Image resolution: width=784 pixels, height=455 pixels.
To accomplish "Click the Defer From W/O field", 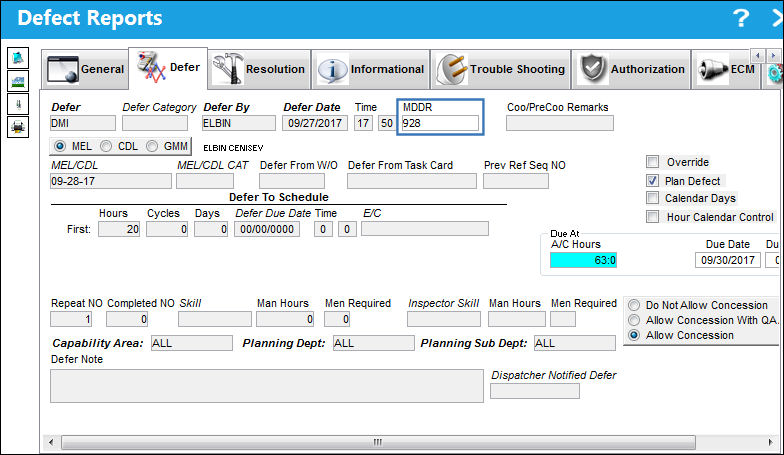I will pos(292,181).
